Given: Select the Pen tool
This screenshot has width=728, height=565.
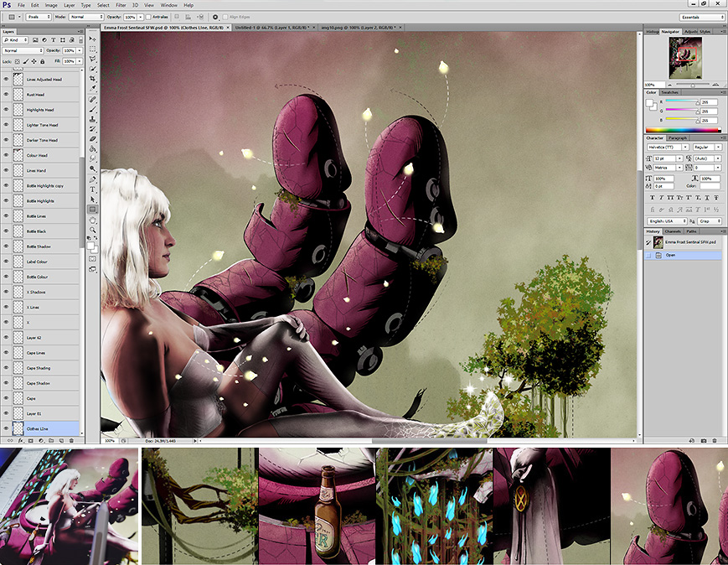Looking at the screenshot, I should click(x=92, y=180).
